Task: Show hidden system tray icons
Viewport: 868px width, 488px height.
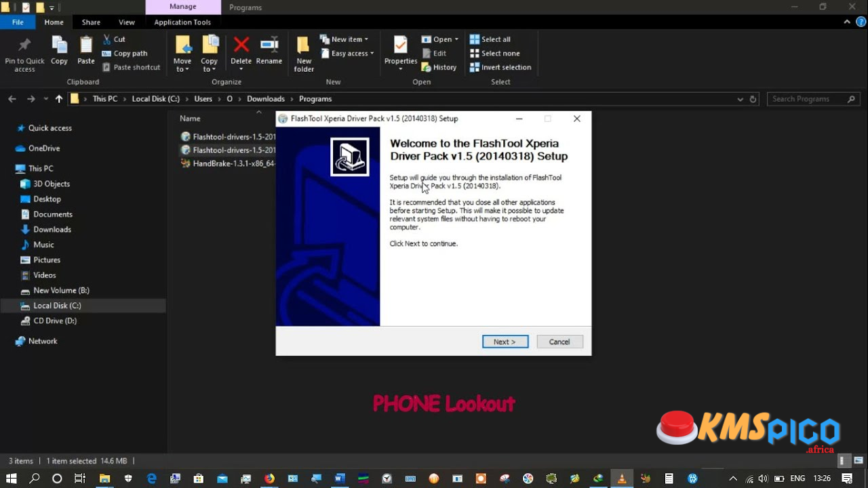Action: click(733, 479)
